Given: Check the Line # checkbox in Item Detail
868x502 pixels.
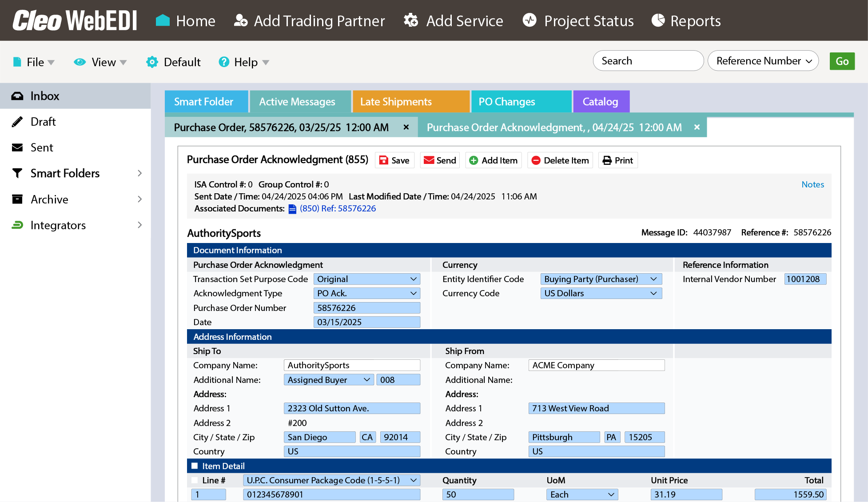Looking at the screenshot, I should point(195,480).
